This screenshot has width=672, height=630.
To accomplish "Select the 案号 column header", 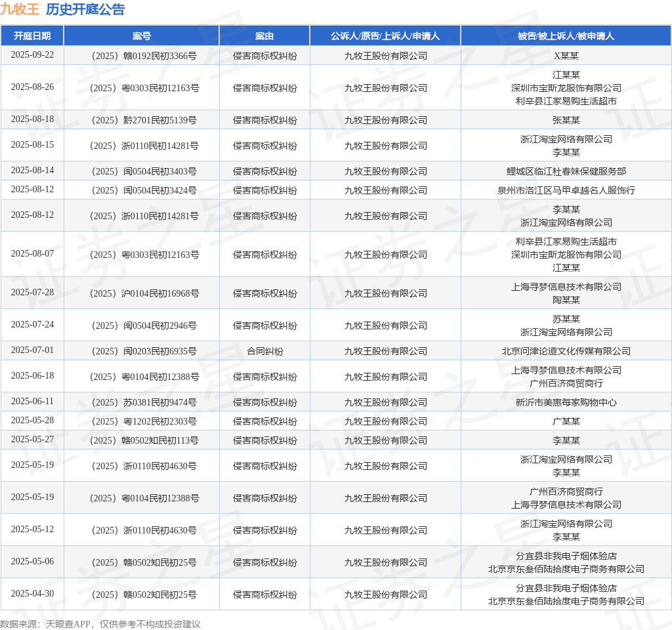I will click(142, 36).
